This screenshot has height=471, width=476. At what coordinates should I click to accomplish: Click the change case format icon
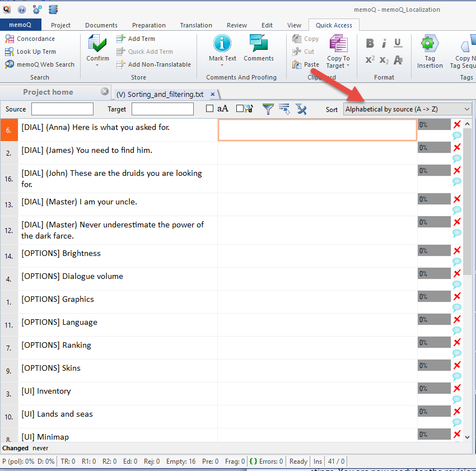click(x=398, y=60)
